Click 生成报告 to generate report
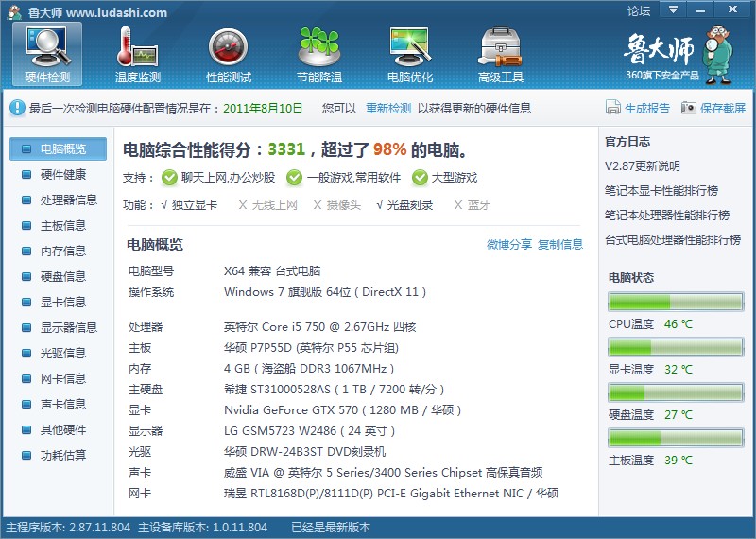Viewport: 756px width, 539px height. click(x=647, y=108)
